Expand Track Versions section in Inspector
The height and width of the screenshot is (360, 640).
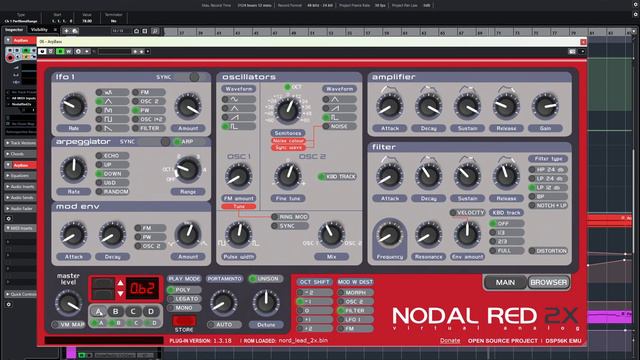(20, 143)
